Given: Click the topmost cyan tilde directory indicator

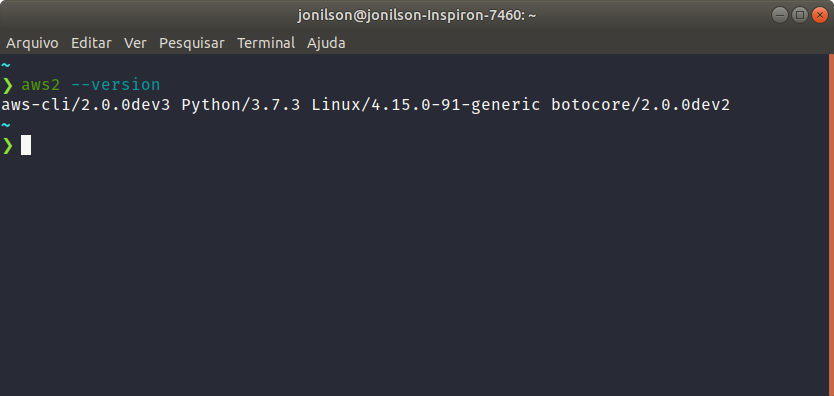Looking at the screenshot, I should pyautogui.click(x=6, y=65).
